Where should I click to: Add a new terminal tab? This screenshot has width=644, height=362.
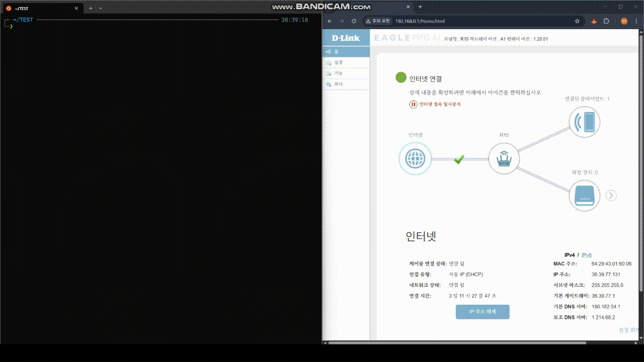[91, 8]
